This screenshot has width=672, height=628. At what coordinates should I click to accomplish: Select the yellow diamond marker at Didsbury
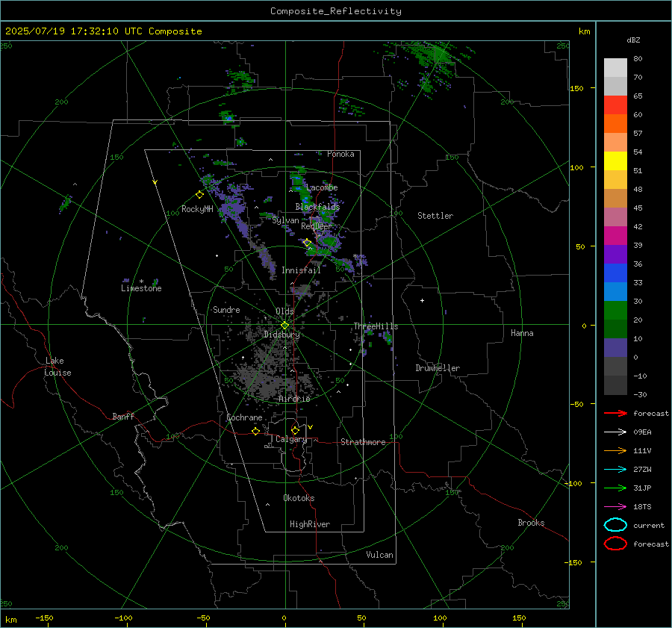tap(284, 326)
